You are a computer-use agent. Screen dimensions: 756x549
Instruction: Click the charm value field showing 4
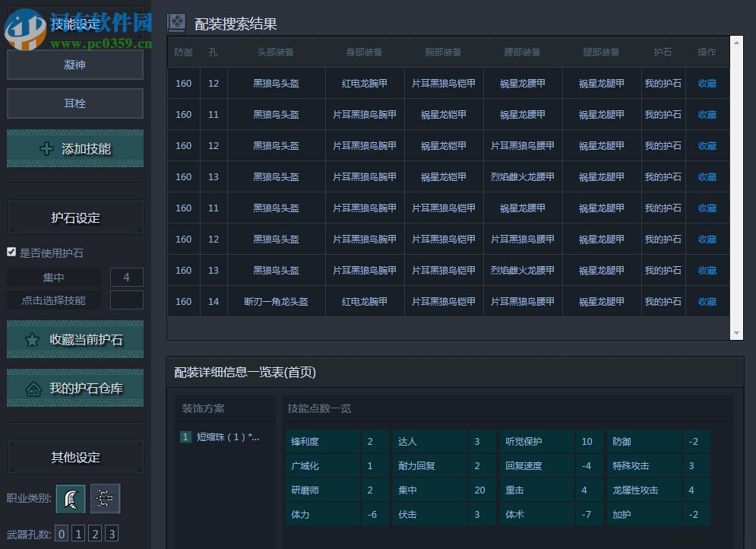126,278
